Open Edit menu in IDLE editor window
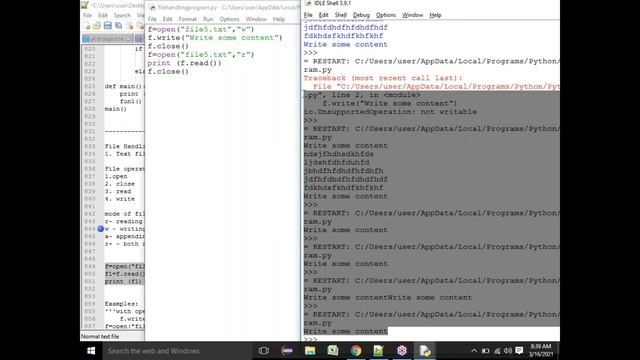640x360 pixels. 167,19
